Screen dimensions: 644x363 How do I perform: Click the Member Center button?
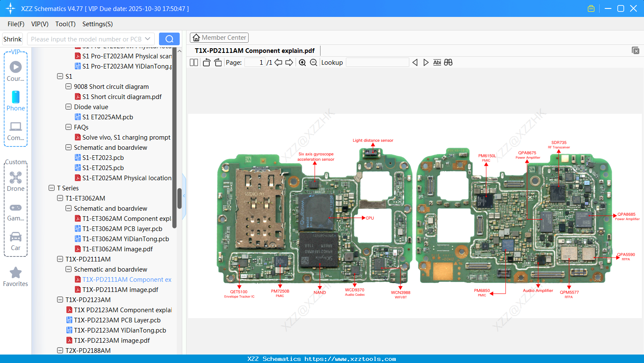[219, 37]
